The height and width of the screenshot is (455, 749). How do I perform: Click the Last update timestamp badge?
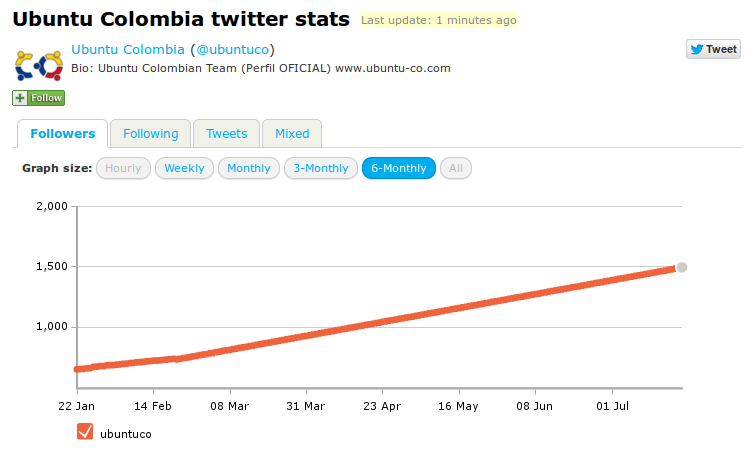(x=439, y=20)
